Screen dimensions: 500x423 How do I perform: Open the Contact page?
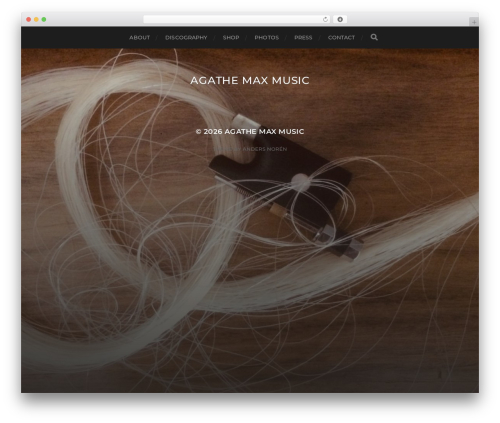pos(341,37)
